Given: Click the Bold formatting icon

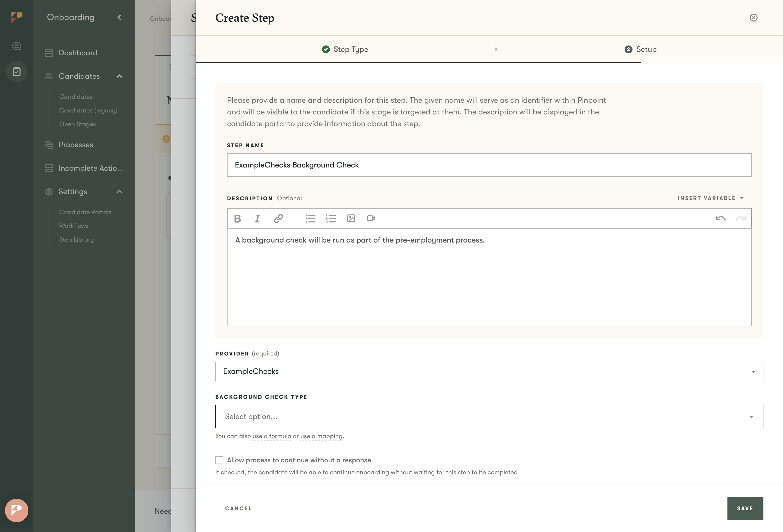Looking at the screenshot, I should pos(237,219).
